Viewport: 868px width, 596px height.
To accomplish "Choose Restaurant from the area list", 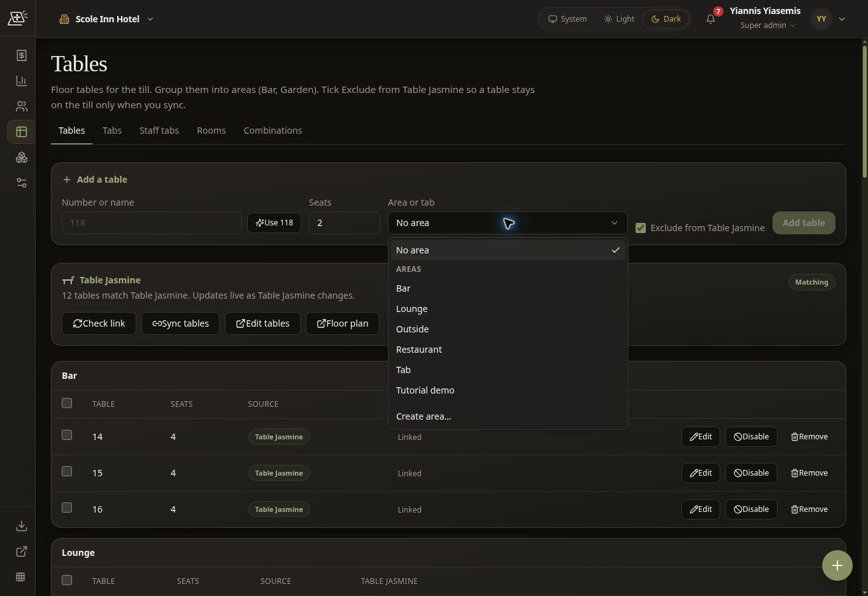I will tap(508, 350).
